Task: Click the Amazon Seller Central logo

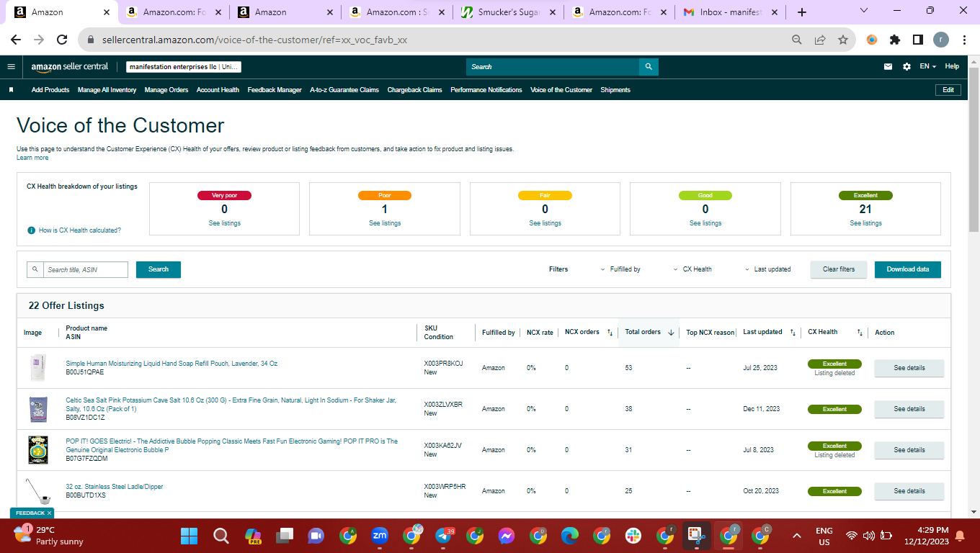Action: click(x=70, y=66)
